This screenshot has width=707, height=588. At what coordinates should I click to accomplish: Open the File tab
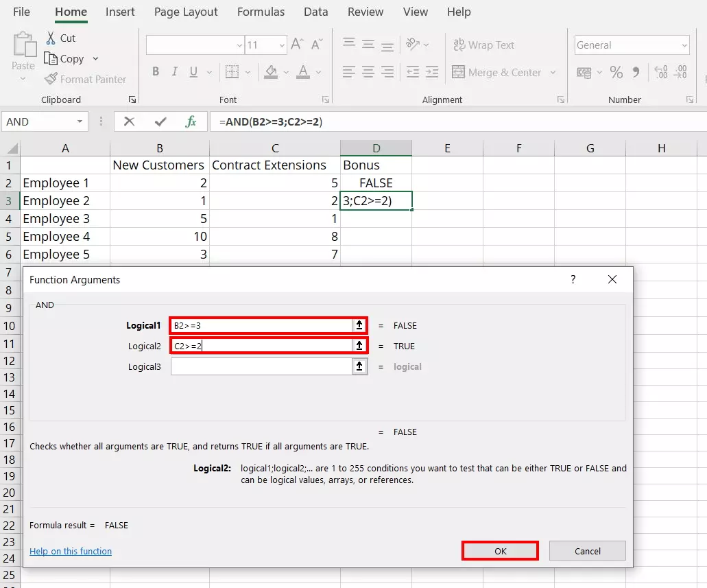pyautogui.click(x=22, y=12)
